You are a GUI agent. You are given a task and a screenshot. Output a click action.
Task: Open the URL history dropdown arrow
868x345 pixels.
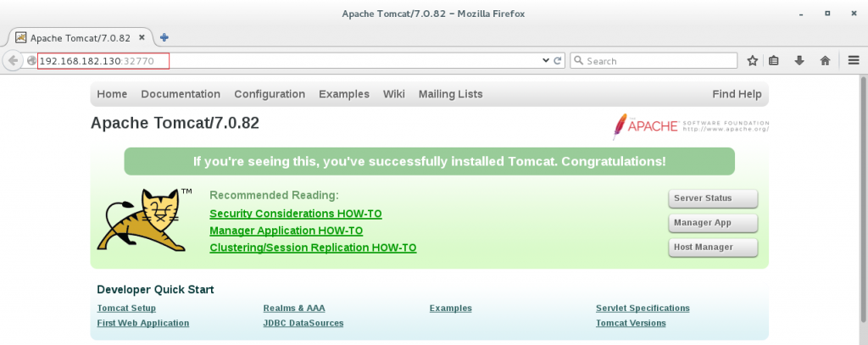tap(546, 61)
